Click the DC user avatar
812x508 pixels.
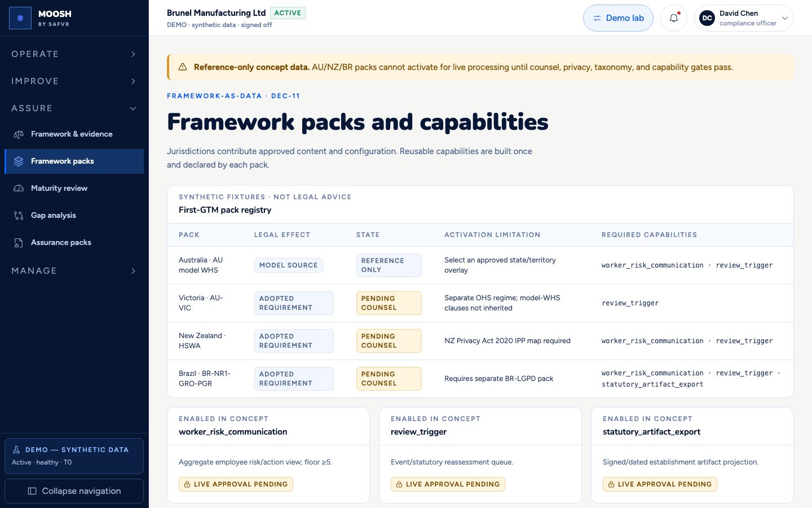(707, 18)
